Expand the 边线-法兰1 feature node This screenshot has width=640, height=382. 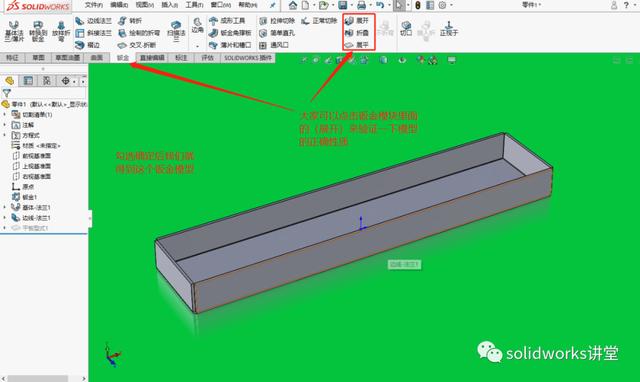(4, 218)
